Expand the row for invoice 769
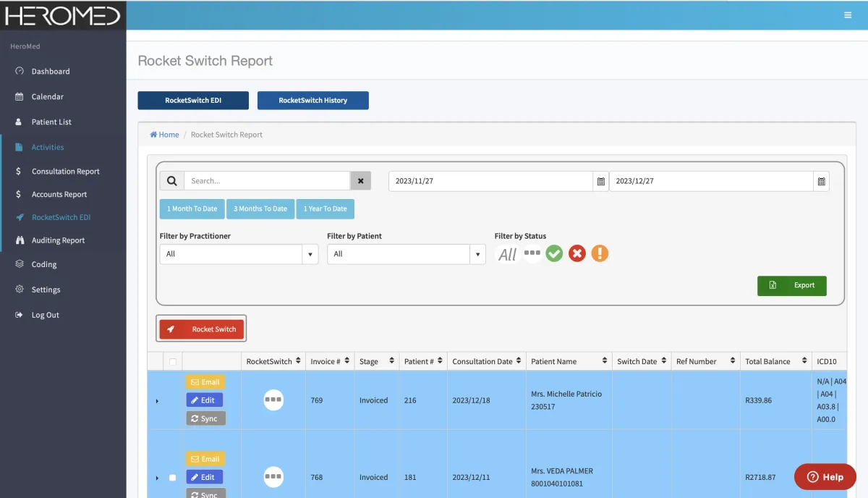Image resolution: width=868 pixels, height=498 pixels. [x=157, y=401]
